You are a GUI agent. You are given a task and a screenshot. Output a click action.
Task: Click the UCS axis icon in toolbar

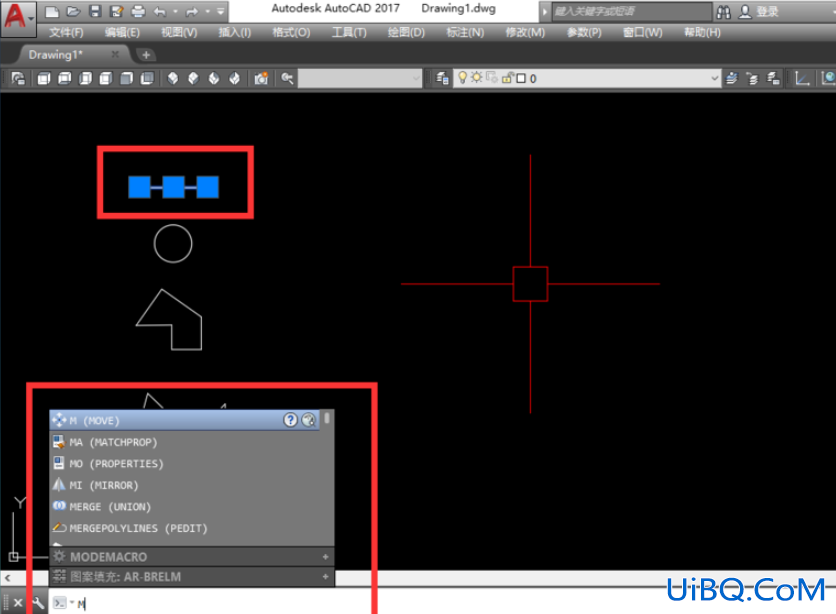[802, 78]
